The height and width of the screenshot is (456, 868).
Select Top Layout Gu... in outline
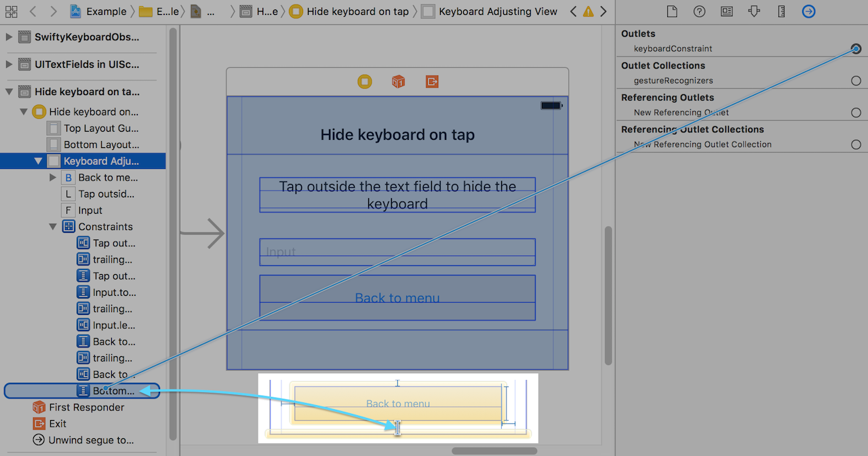point(92,128)
